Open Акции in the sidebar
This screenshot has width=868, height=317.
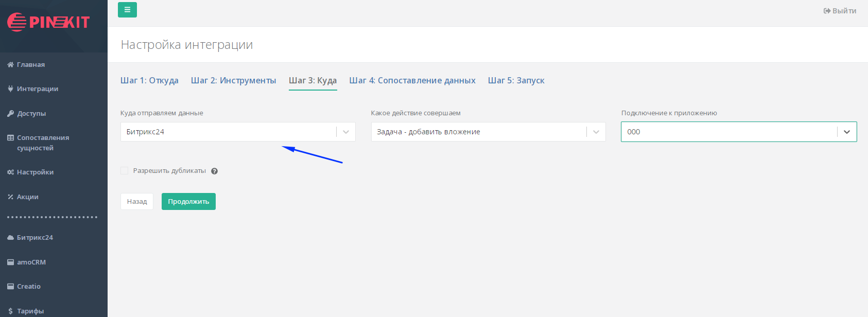point(27,197)
